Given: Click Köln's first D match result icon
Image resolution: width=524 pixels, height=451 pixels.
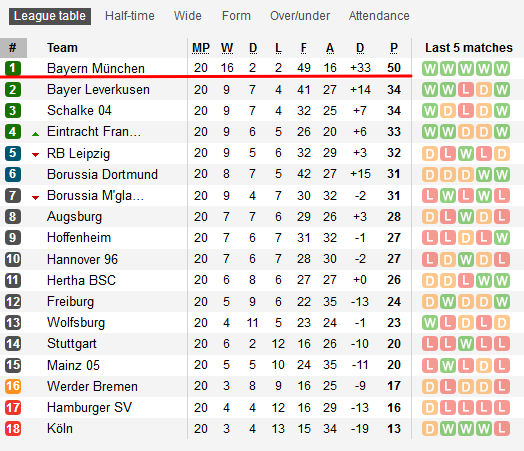Looking at the screenshot, I should point(430,429).
